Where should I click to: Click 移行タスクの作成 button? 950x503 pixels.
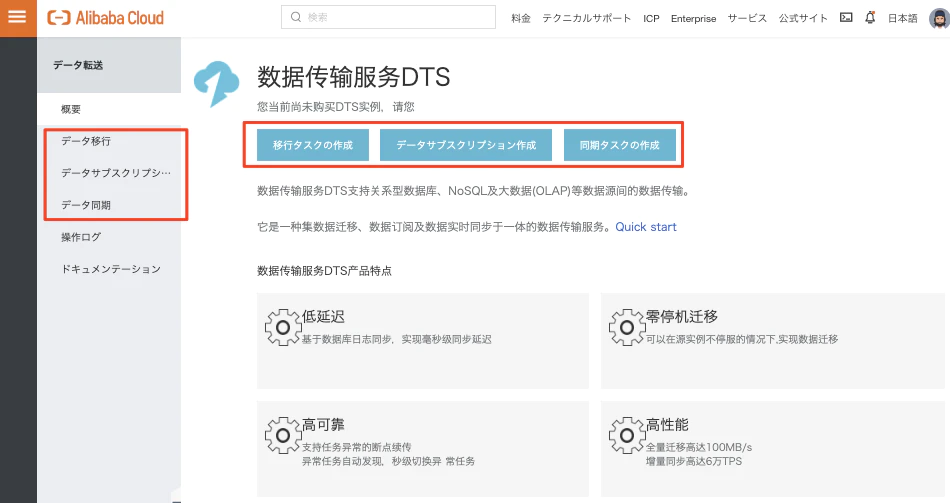[x=313, y=145]
